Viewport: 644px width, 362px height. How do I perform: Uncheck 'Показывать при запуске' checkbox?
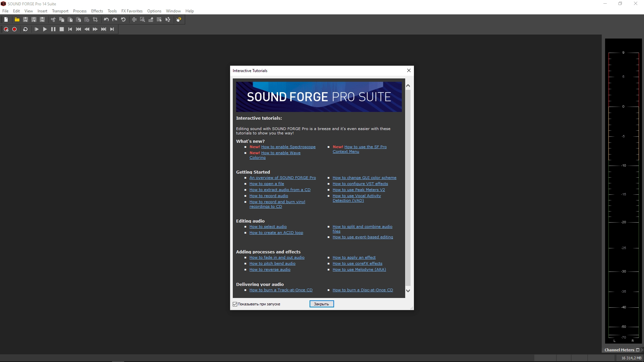click(235, 304)
